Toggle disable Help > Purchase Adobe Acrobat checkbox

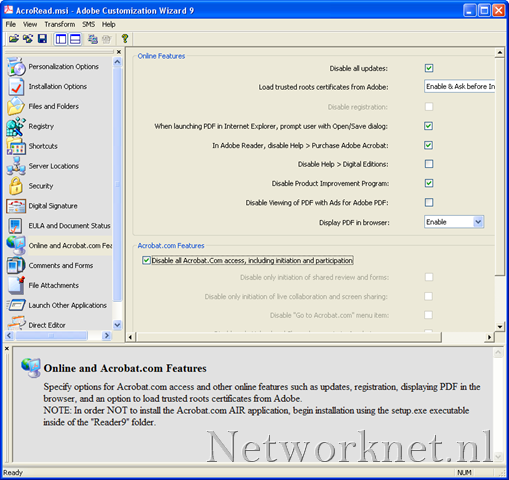pyautogui.click(x=429, y=145)
